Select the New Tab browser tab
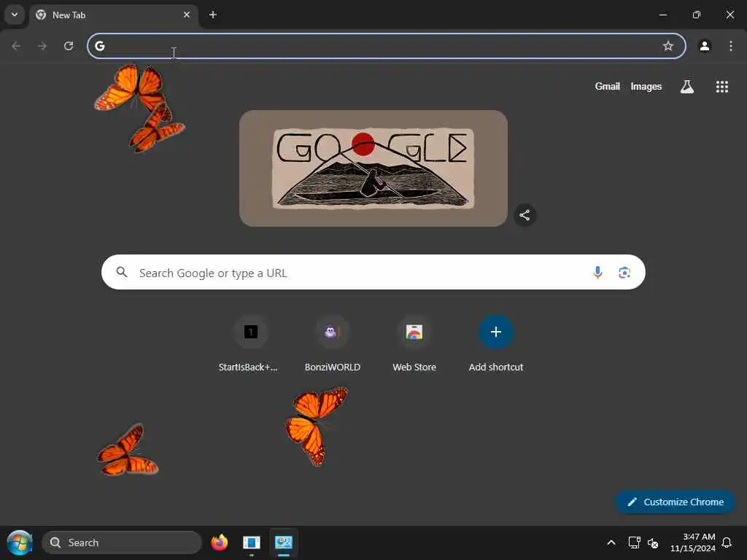Screen dimensions: 747x560 (115, 15)
